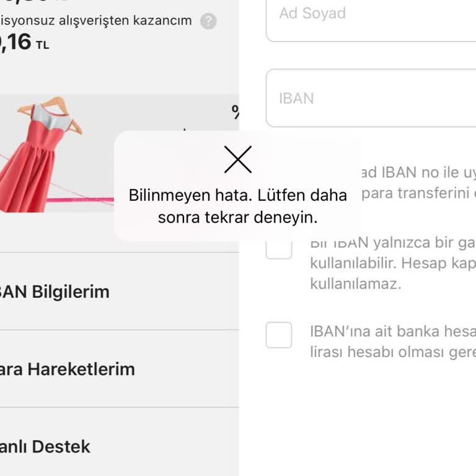Click the ',16 TL' earnings amount

[x=24, y=42]
